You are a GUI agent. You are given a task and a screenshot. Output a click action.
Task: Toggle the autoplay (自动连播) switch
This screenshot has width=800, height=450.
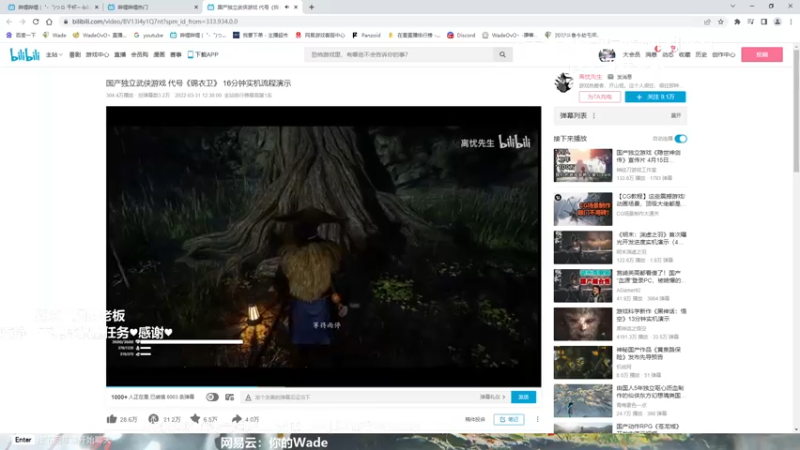pyautogui.click(x=681, y=139)
